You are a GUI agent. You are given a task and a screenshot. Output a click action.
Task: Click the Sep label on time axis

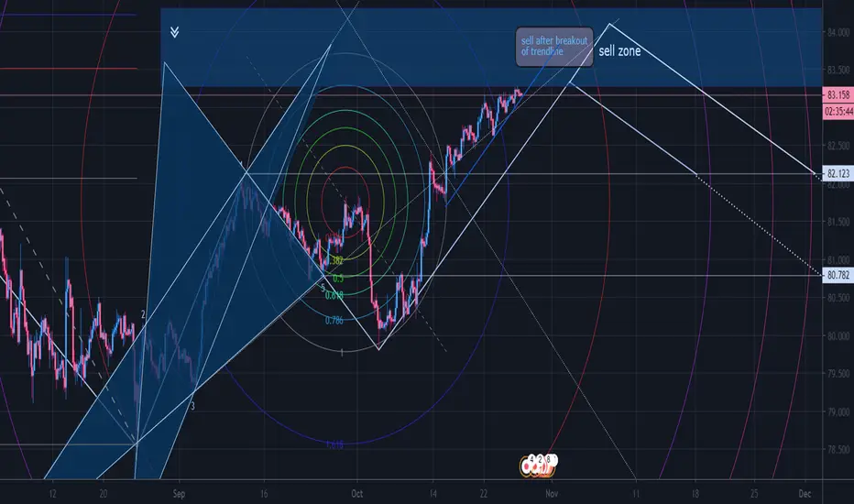pyautogui.click(x=179, y=494)
